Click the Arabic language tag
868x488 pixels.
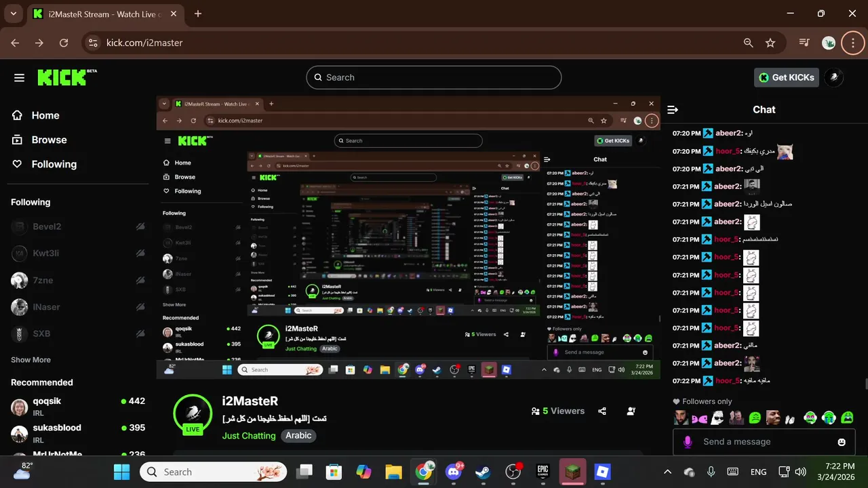coord(298,436)
